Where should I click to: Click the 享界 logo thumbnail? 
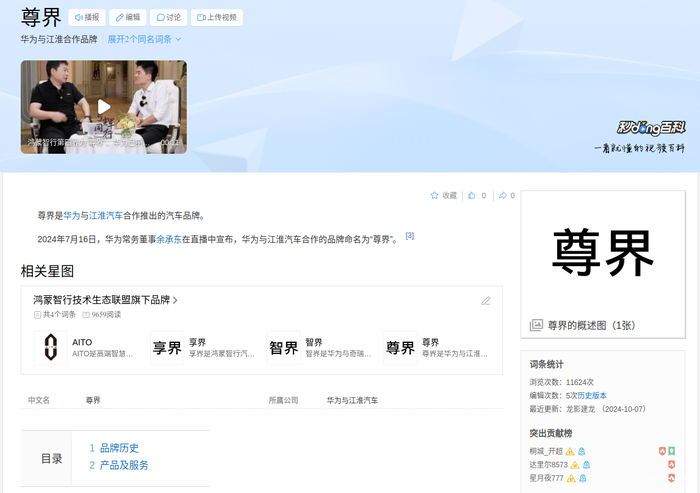167,347
